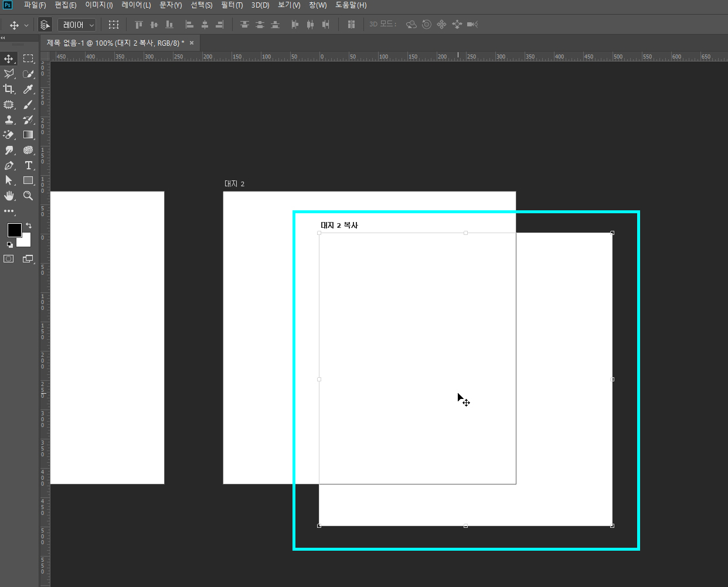Open the 레이어 auto-select dropdown

(x=77, y=25)
